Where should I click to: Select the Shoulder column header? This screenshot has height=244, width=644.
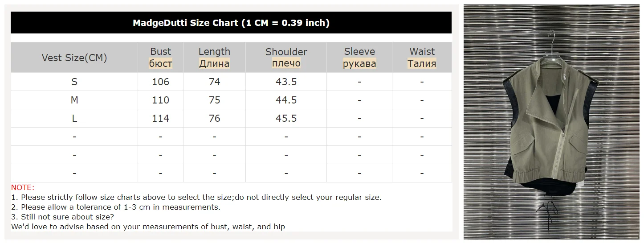(x=286, y=58)
